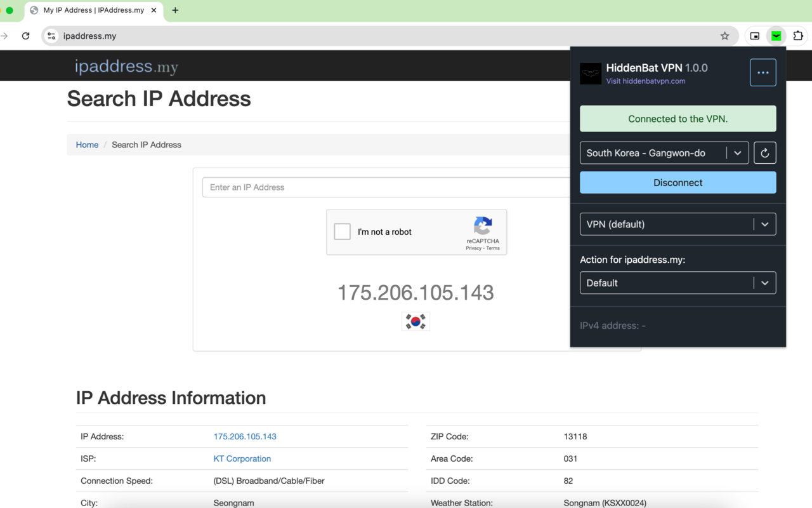Click the HiddenBat VPN extension toolbar icon
Screen dimensions: 812x508
click(776, 36)
